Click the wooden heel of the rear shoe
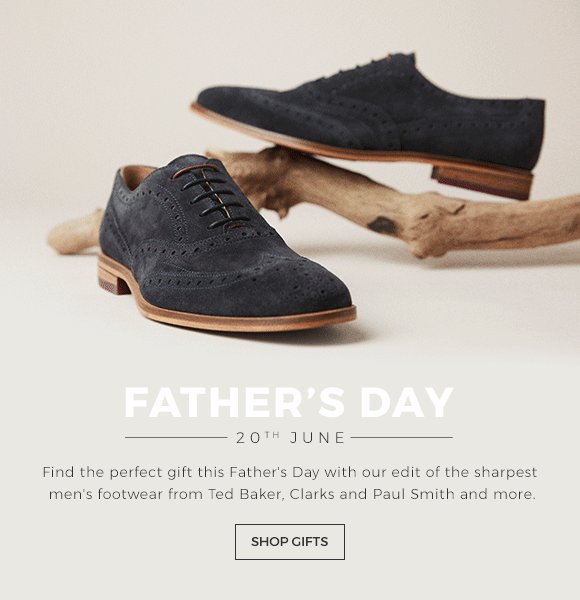Image resolution: width=580 pixels, height=600 pixels. (x=482, y=183)
